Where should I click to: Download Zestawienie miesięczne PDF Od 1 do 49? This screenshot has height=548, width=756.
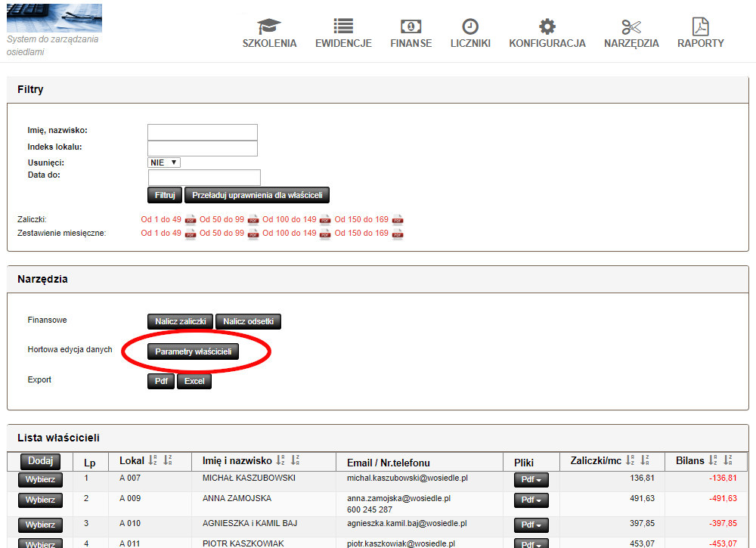click(x=191, y=234)
